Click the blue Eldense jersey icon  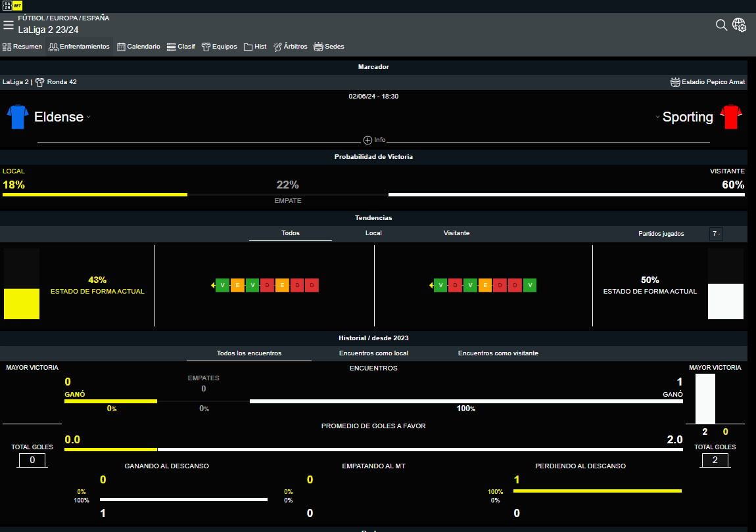pyautogui.click(x=18, y=117)
